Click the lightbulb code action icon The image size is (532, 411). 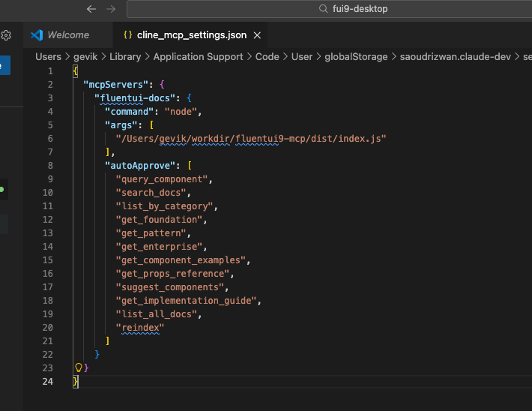click(x=79, y=367)
